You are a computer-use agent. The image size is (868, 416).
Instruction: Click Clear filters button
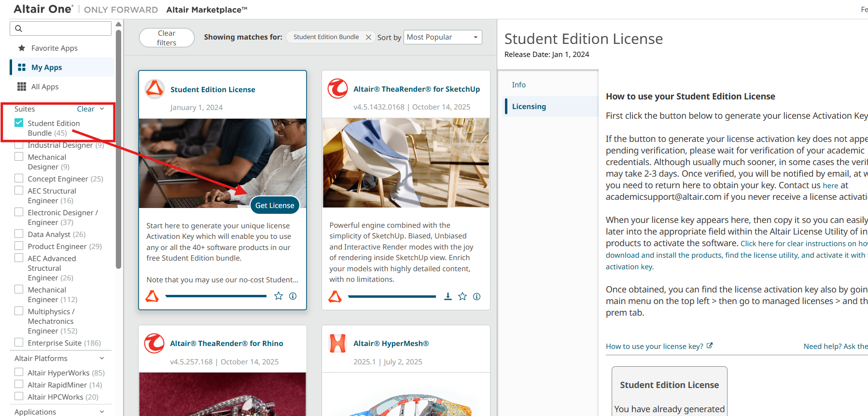pyautogui.click(x=167, y=38)
